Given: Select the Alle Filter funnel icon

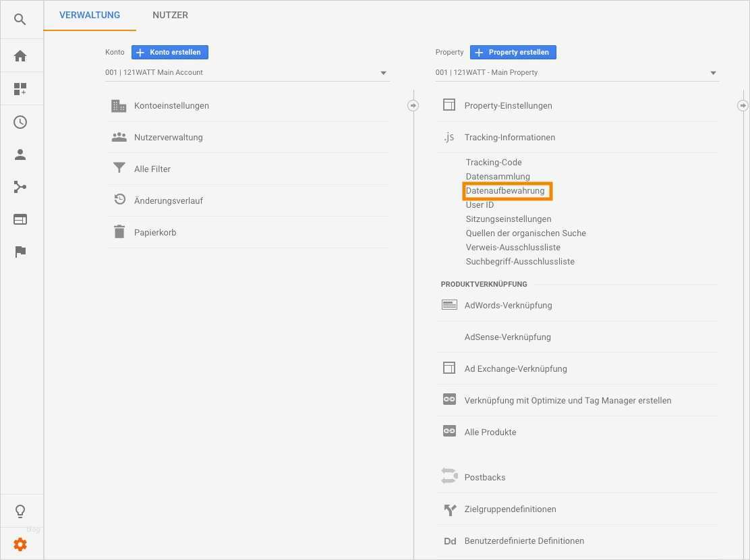Looking at the screenshot, I should pos(119,169).
